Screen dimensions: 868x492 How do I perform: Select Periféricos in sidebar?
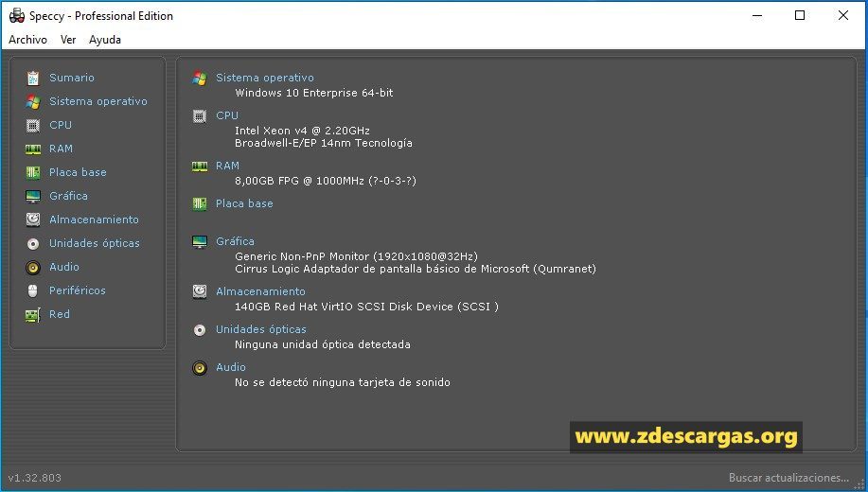click(78, 290)
